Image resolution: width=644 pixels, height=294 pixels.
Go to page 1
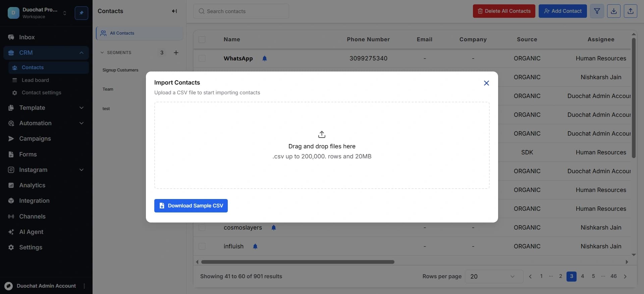click(x=541, y=276)
